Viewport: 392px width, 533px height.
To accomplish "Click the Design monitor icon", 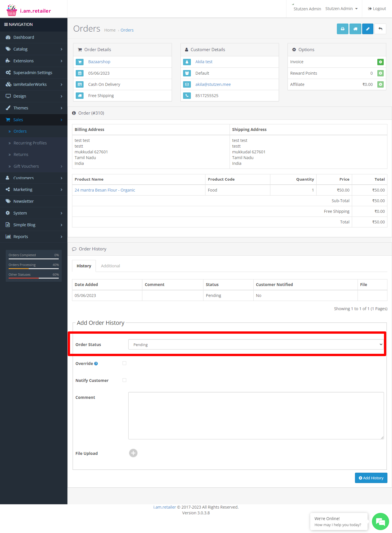I will click(8, 96).
